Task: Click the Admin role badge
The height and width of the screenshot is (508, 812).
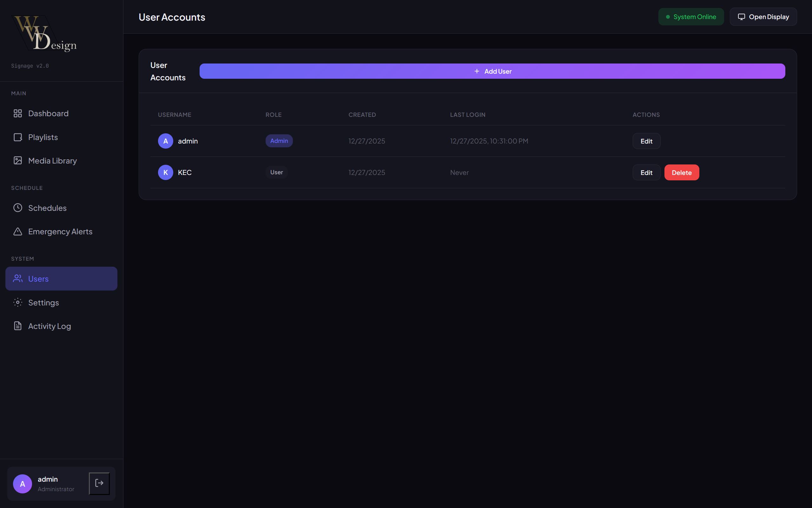Action: 279,141
